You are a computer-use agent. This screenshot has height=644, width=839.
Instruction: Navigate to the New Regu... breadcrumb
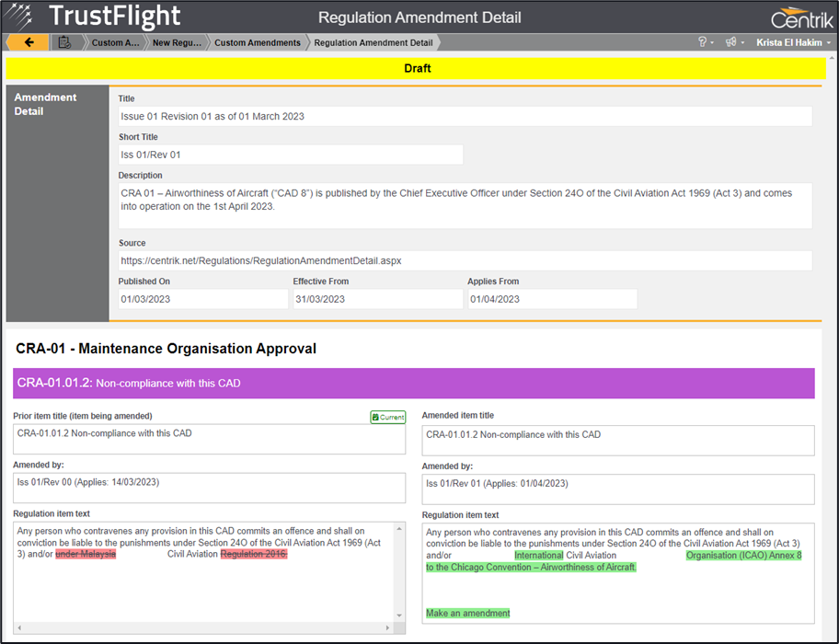tap(175, 42)
